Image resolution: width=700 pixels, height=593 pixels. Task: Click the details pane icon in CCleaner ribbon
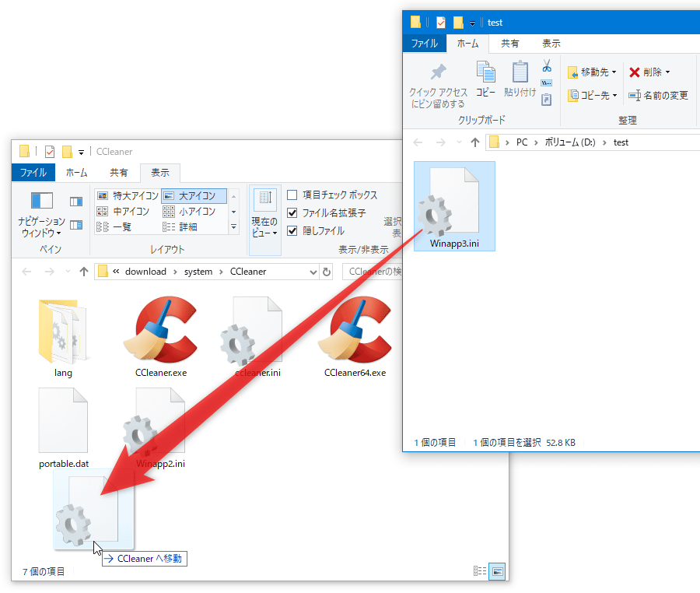pos(76,225)
